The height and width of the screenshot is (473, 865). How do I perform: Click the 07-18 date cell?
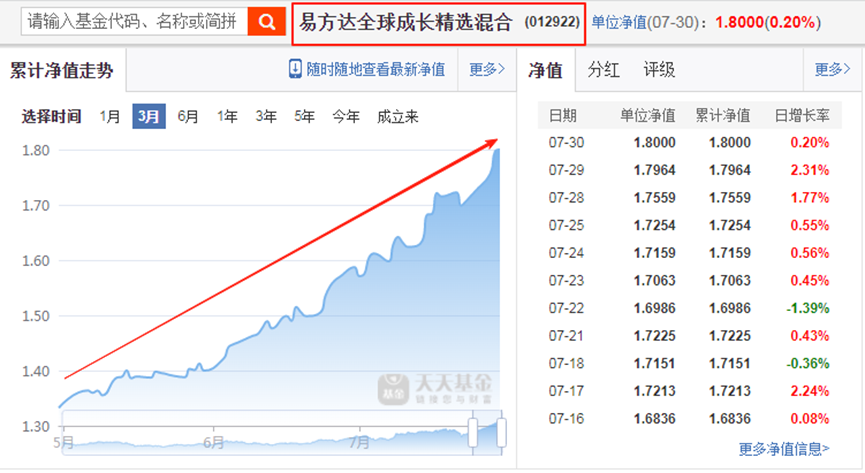tap(567, 363)
